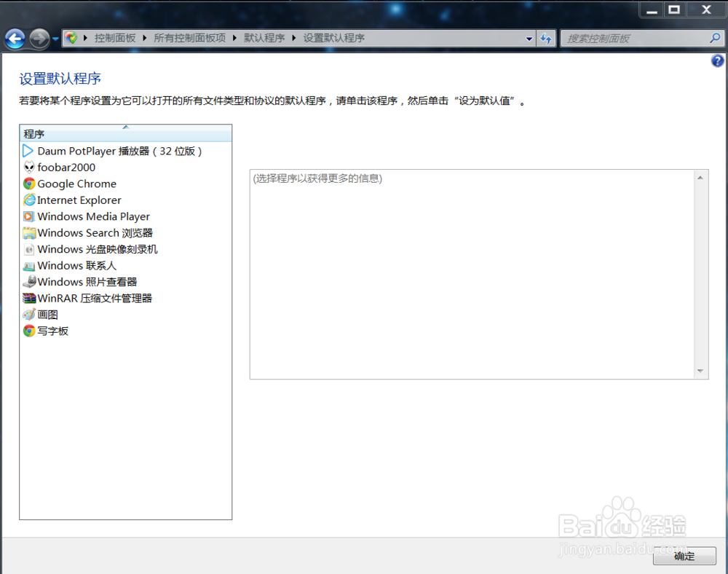Click the Windows 照片查看器 icon
Viewport: 728px width, 574px height.
(29, 282)
